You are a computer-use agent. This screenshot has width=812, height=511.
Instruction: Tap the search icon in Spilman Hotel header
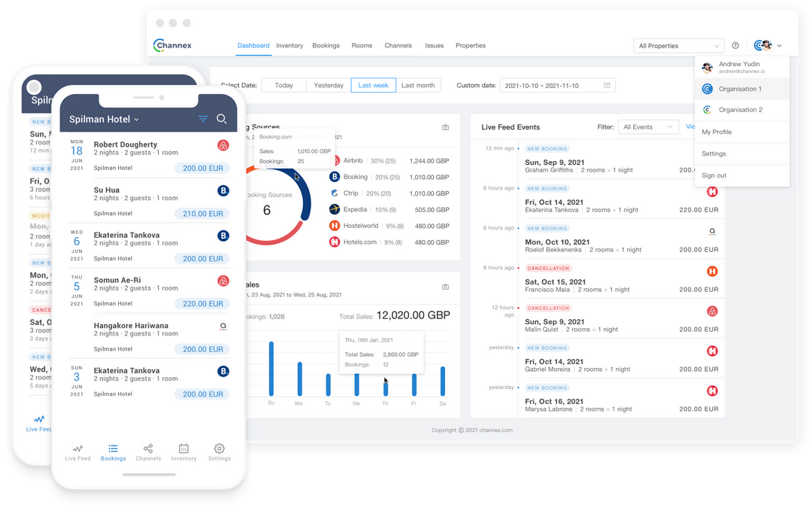[x=222, y=119]
